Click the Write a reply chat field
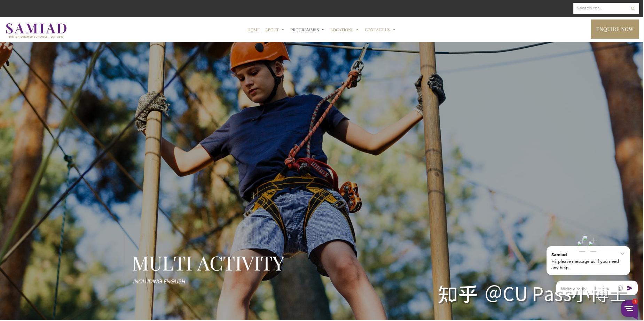This screenshot has height=321, width=644. click(x=587, y=288)
